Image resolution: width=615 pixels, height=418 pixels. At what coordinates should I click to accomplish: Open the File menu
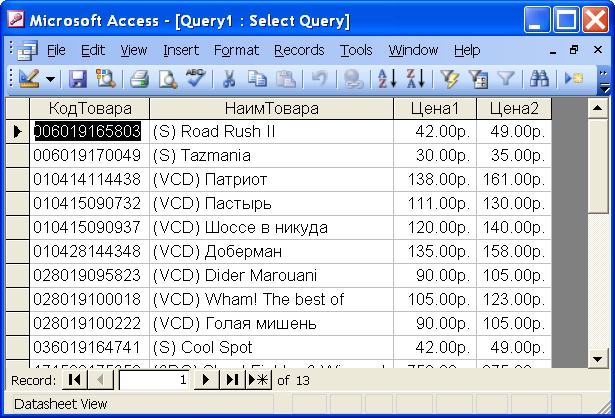(x=56, y=50)
